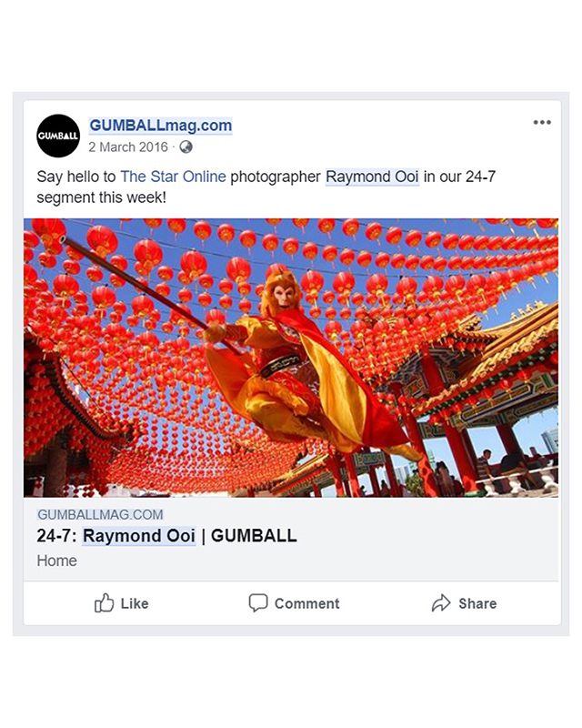Click the Home description under article title

(56, 561)
